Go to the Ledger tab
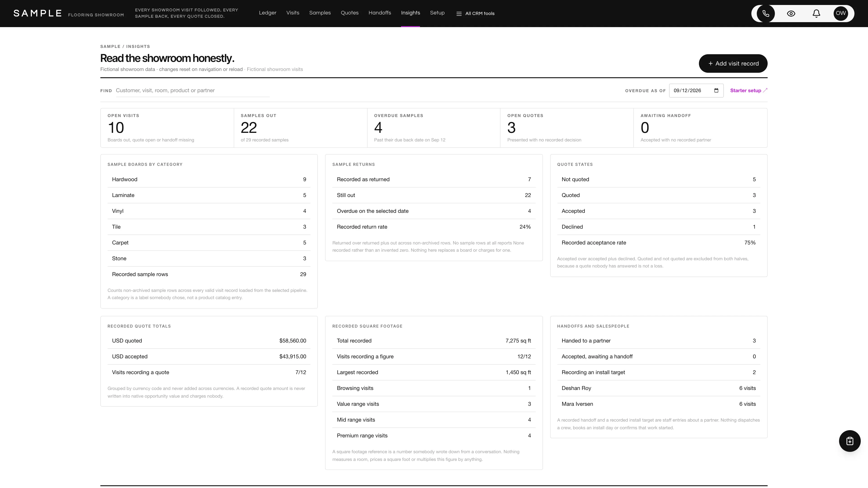This screenshot has width=868, height=488. tap(268, 13)
